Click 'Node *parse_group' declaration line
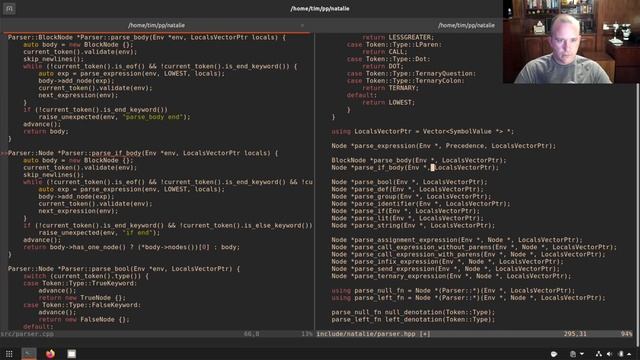Image resolution: width=640 pixels, height=360 pixels. [x=411, y=197]
